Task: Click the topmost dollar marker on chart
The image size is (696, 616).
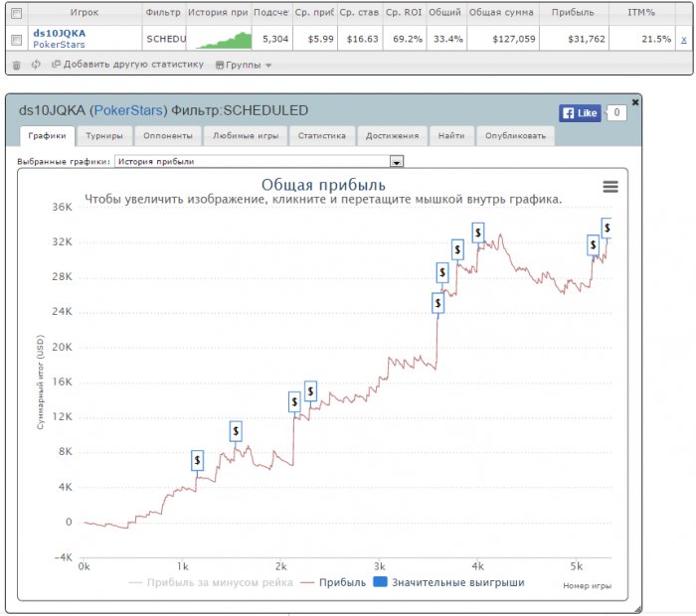Action: click(607, 228)
